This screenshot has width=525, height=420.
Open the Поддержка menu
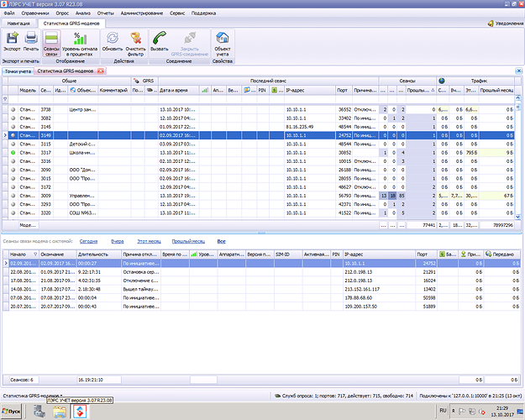coord(203,13)
